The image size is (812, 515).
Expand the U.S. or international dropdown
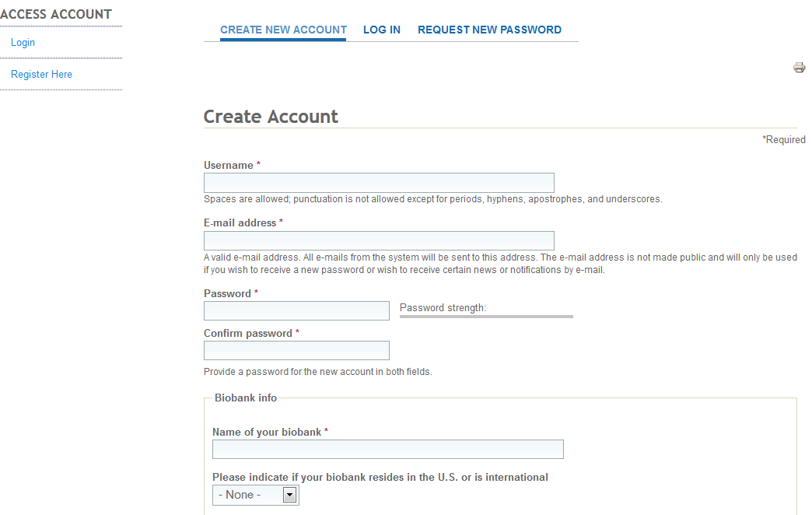[x=256, y=495]
